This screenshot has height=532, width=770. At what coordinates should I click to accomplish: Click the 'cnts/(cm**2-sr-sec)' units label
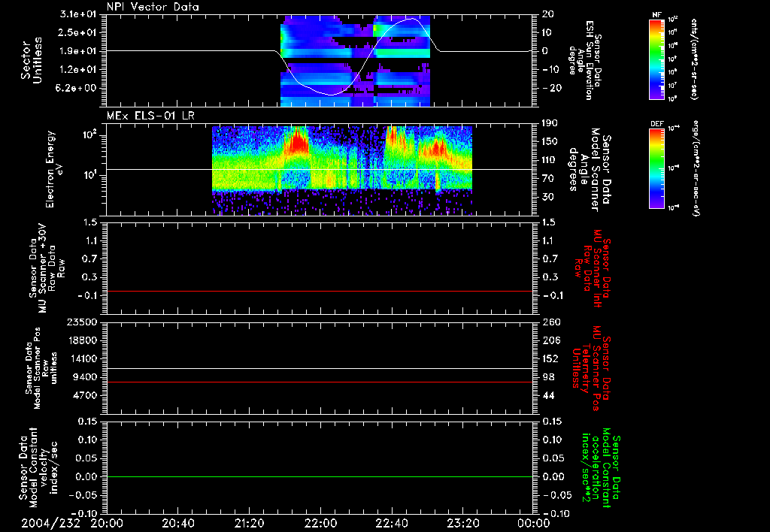coord(694,59)
